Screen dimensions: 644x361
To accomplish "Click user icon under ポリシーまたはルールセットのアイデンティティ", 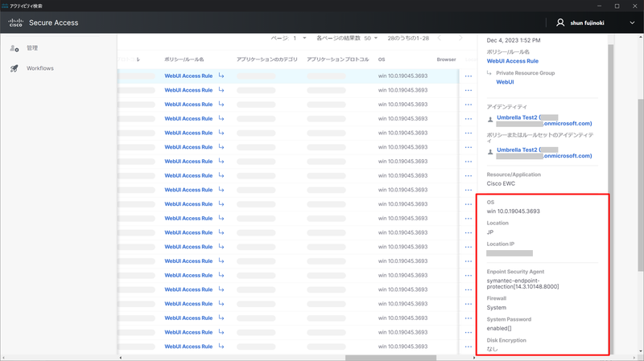I will (490, 152).
